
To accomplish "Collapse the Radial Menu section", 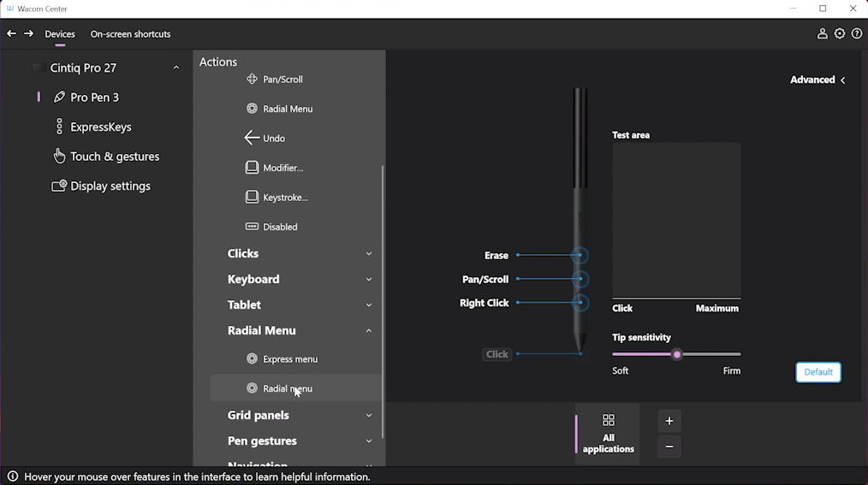I will 369,331.
